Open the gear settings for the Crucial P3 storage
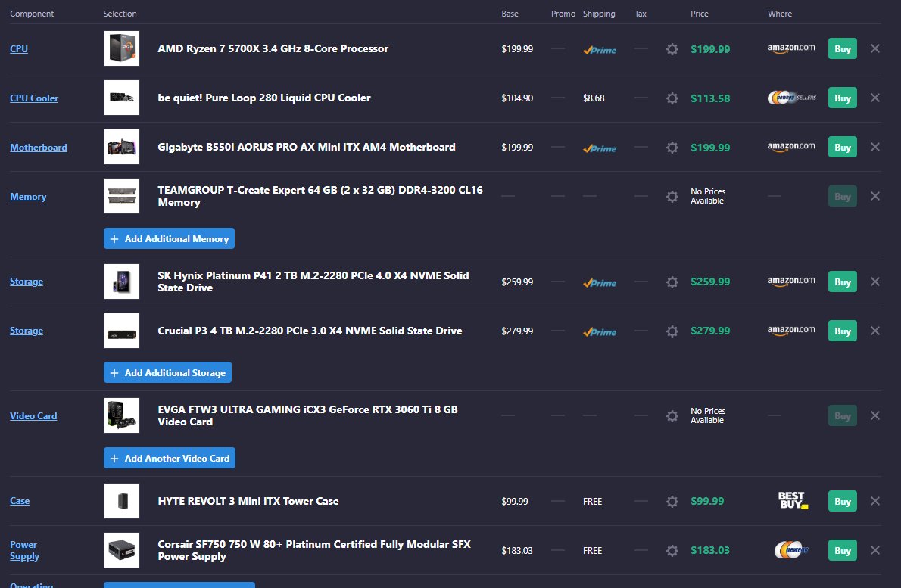Image resolution: width=901 pixels, height=588 pixels. point(672,331)
